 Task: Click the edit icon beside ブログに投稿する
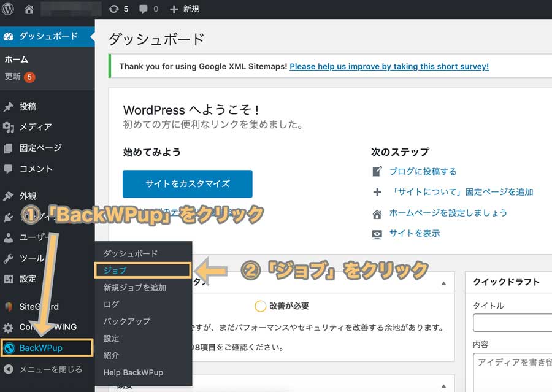tap(377, 172)
